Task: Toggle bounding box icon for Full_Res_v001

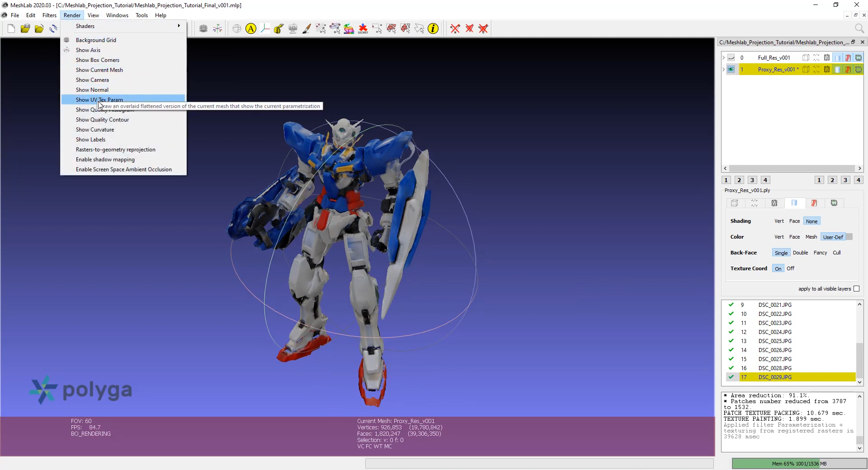Action: point(806,57)
